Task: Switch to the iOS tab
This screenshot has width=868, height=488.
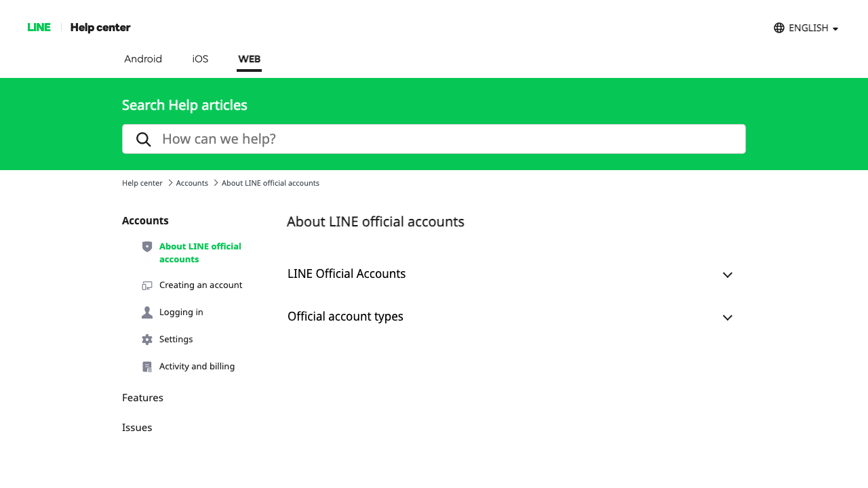Action: point(200,60)
